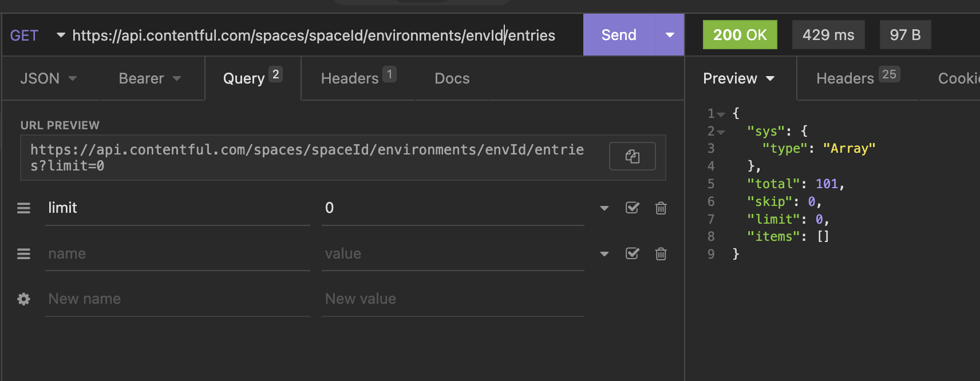
Task: Grab the drag handle of the empty name row
Action: pos(23,253)
